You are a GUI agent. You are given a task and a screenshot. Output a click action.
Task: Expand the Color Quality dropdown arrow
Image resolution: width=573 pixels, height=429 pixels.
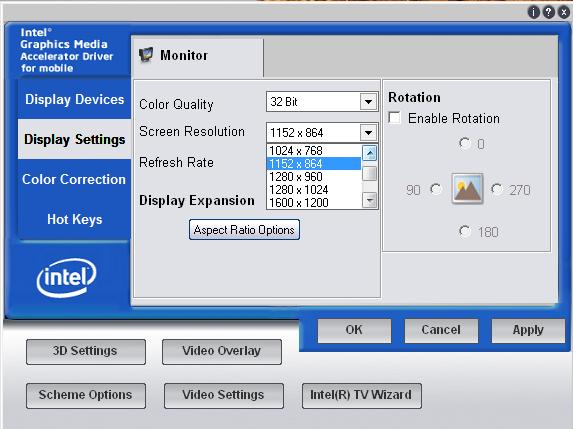pos(368,102)
